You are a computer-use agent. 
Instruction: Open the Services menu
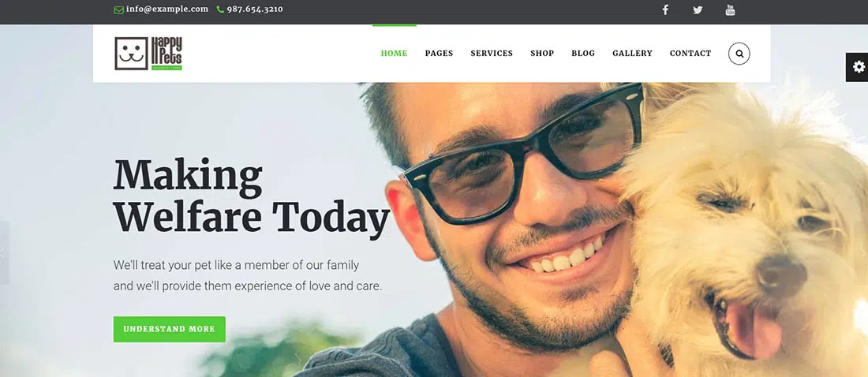click(492, 54)
